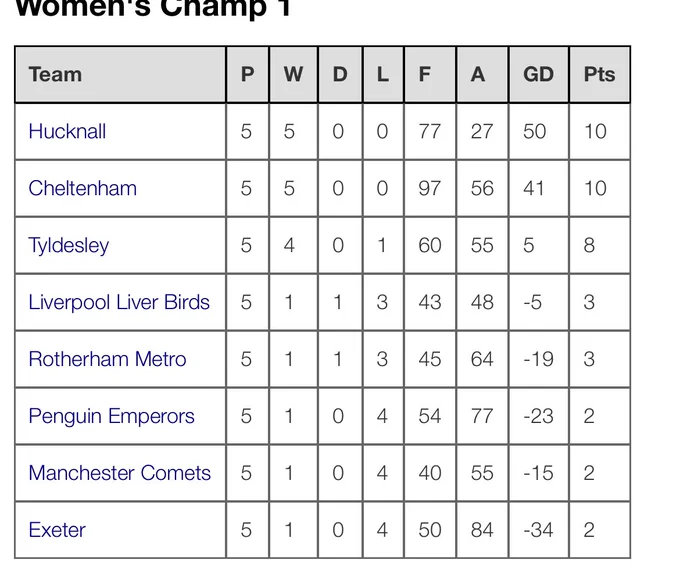Select Cheltenham's goals-for cell showing 97

430,188
